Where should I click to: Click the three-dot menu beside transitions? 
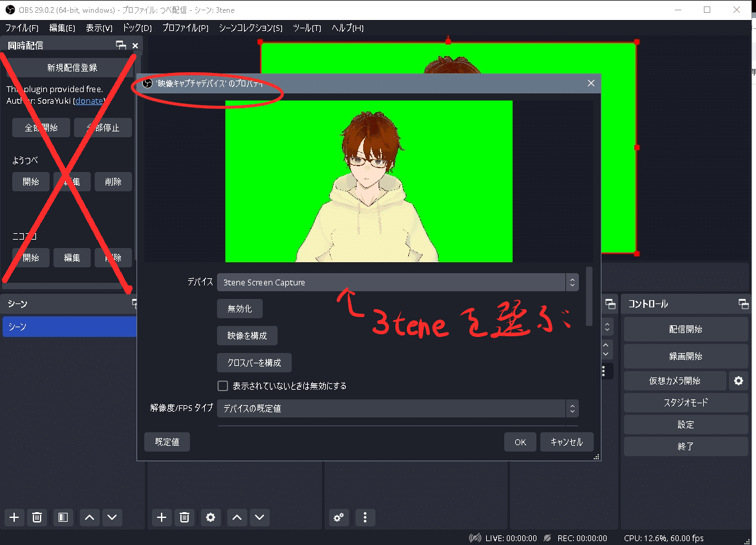coord(603,371)
